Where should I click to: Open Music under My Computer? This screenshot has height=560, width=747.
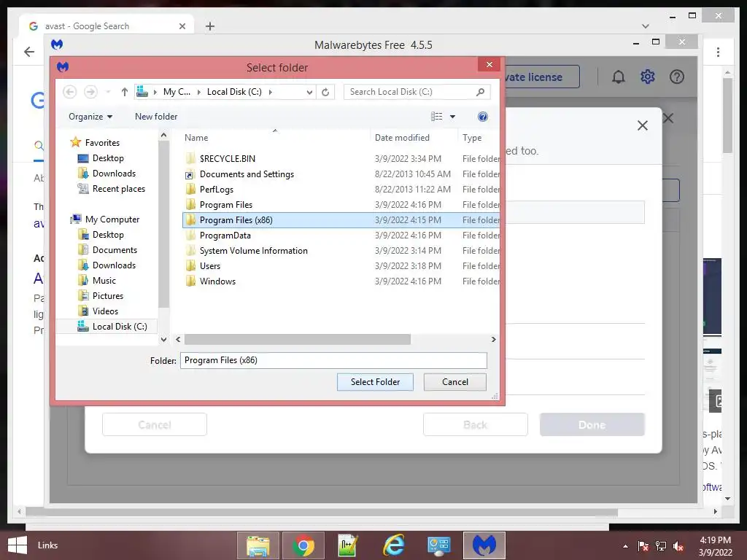tap(104, 281)
